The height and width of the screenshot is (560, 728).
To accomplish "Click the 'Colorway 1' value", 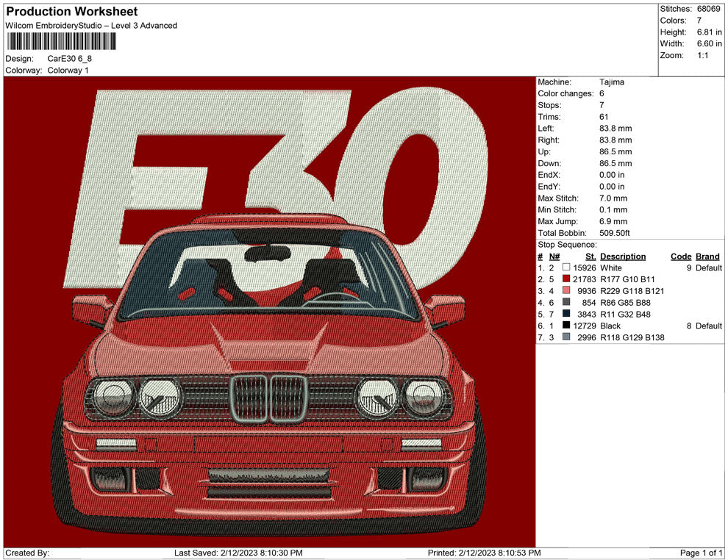I will coord(68,71).
